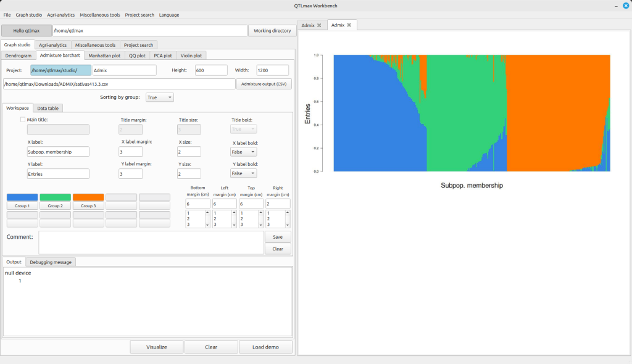Screen dimensions: 632x364
Task: Click the X label text field
Action: pyautogui.click(x=58, y=152)
